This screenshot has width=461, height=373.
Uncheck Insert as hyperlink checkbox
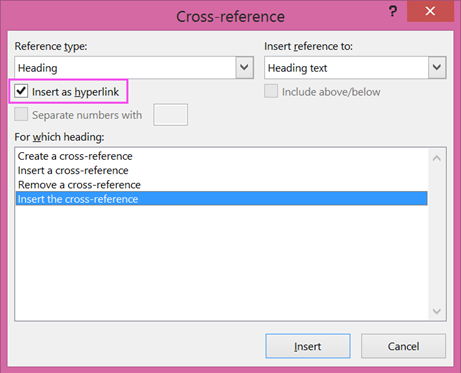click(21, 91)
